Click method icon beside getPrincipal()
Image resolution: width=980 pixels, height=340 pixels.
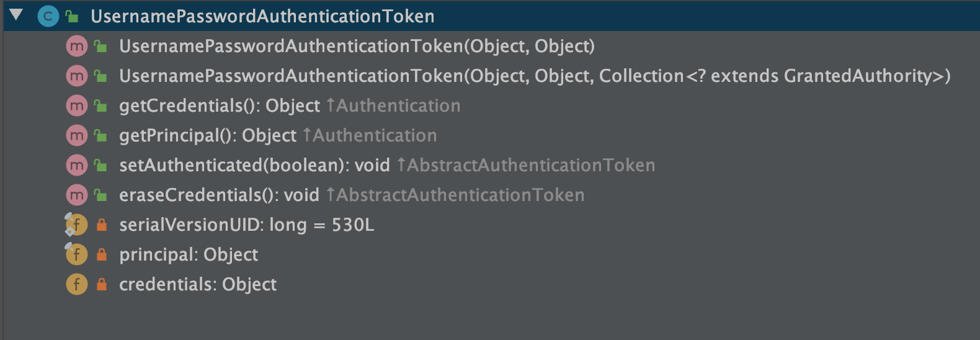click(x=76, y=135)
